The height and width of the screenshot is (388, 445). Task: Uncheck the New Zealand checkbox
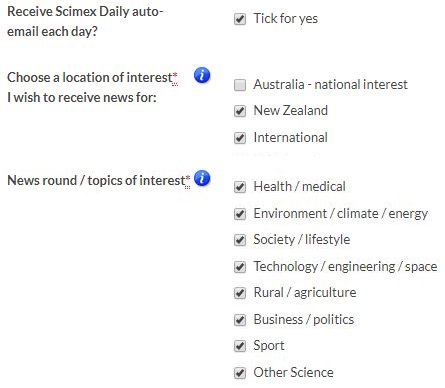click(x=240, y=111)
